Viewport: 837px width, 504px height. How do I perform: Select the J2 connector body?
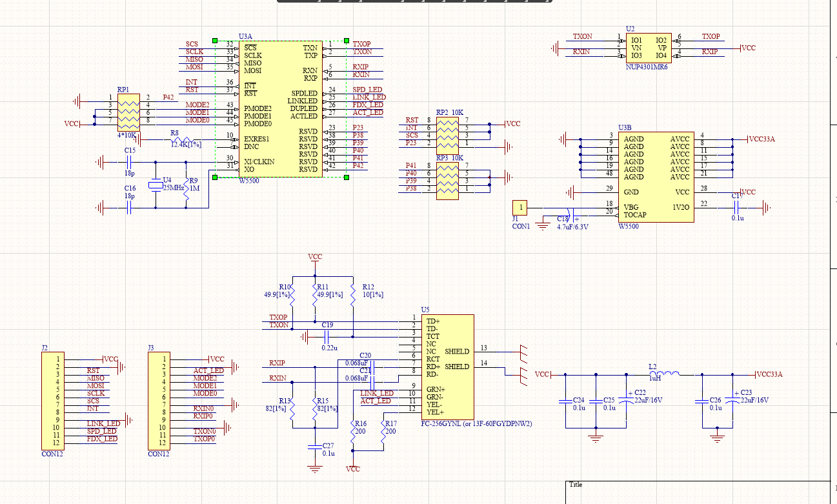52,401
